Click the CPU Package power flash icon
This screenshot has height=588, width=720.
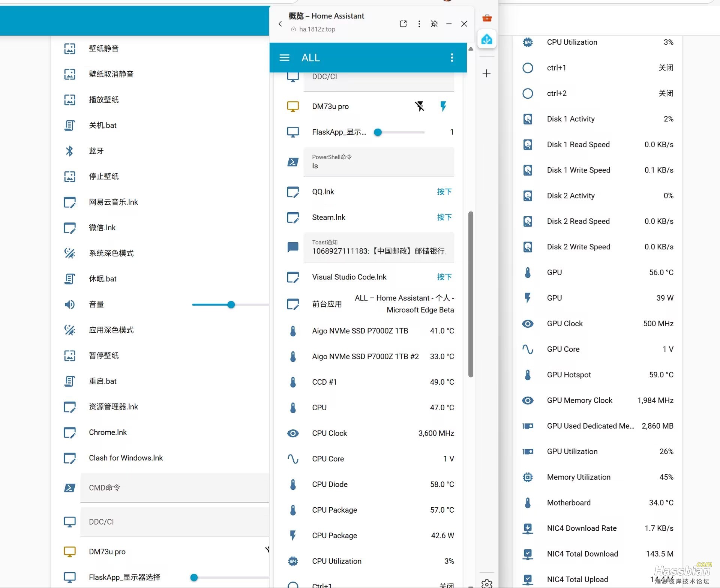(x=293, y=535)
